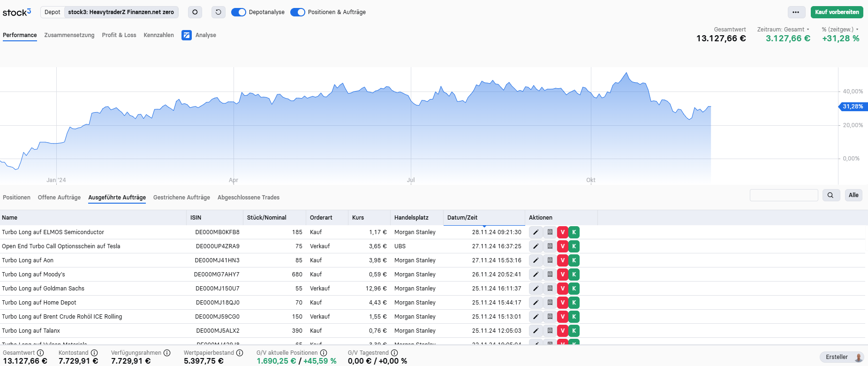
Task: Switch to the Zusammensetzung tab
Action: click(69, 35)
